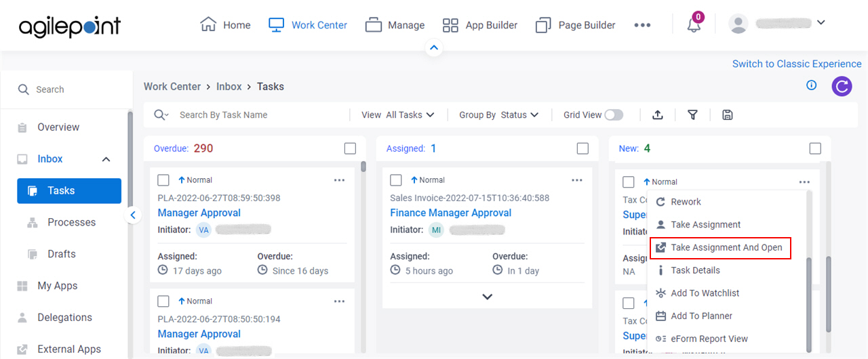The height and width of the screenshot is (359, 868).
Task: Check the Overdue column select-all checkbox
Action: point(350,148)
